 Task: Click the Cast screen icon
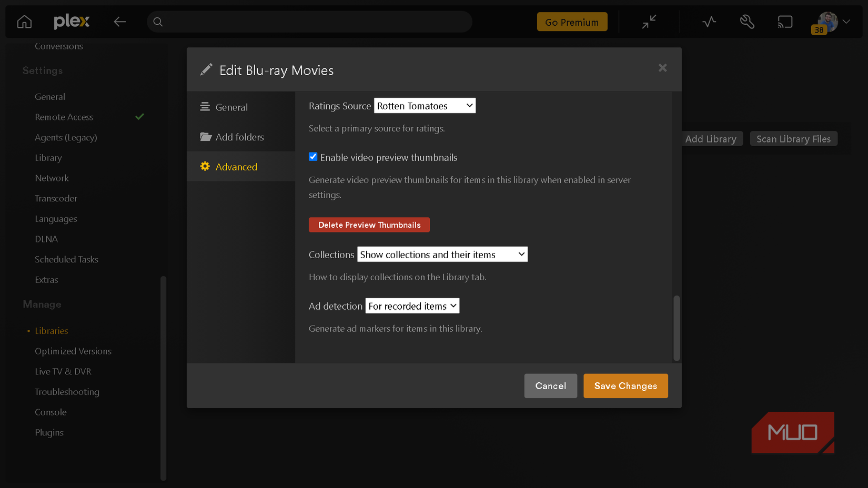pos(785,22)
